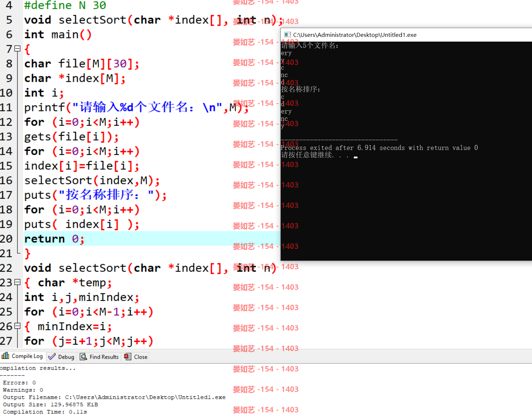The width and height of the screenshot is (532, 420).
Task: Collapse the selectSort fold at line 23
Action: tap(17, 282)
